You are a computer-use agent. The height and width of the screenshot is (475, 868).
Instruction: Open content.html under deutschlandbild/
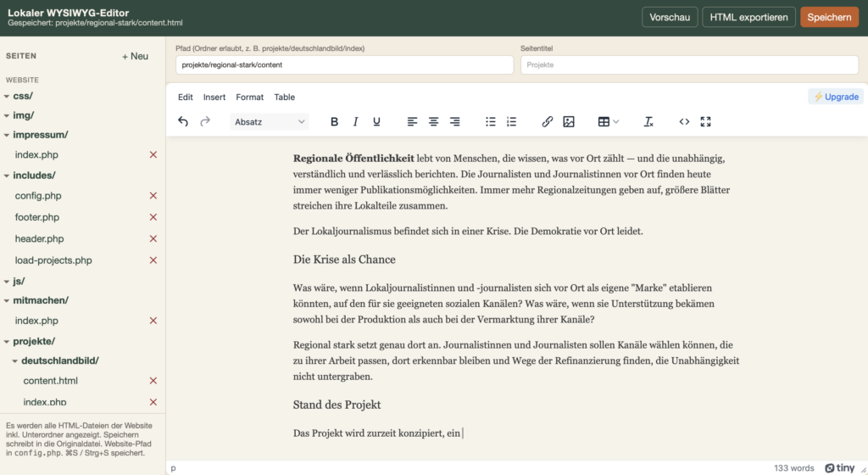pos(50,381)
